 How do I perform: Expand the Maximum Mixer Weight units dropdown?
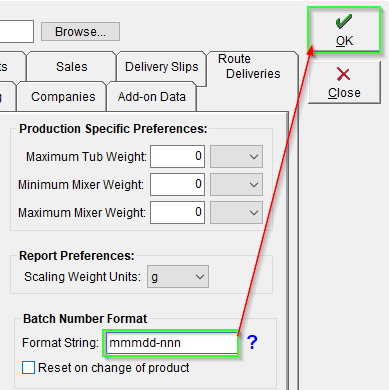236,212
